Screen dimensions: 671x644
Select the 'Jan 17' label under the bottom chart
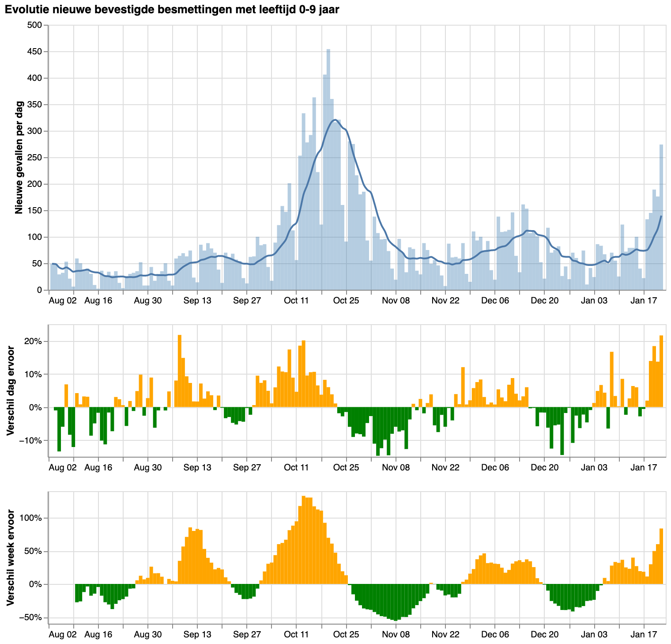644,634
